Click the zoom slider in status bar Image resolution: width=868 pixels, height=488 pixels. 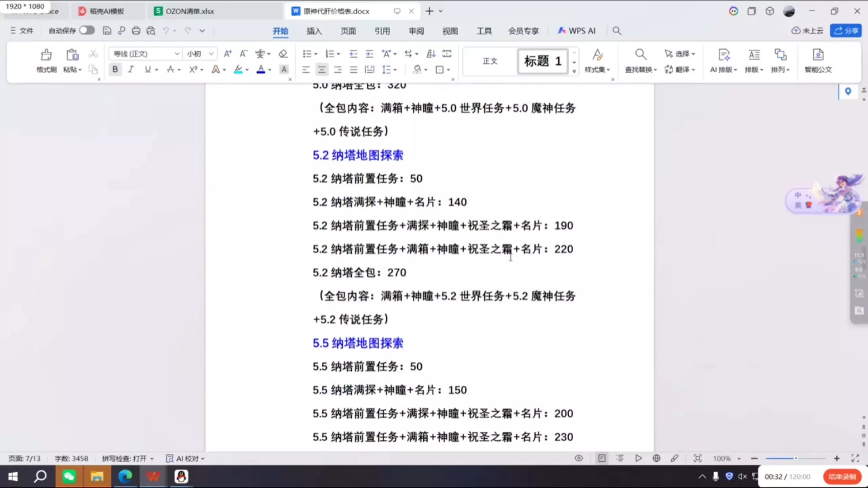tap(796, 458)
